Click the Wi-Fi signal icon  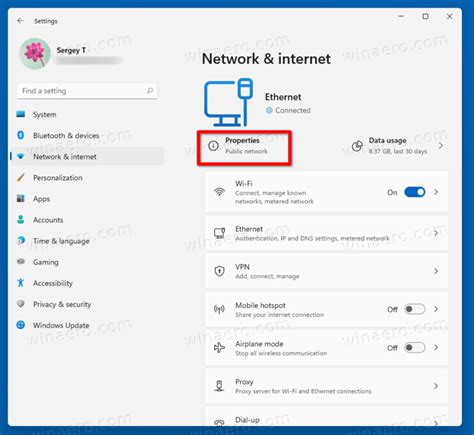click(219, 191)
